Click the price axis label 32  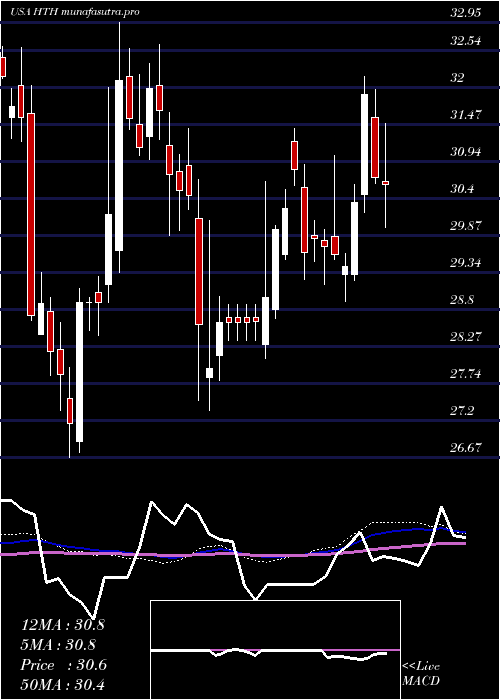(457, 78)
